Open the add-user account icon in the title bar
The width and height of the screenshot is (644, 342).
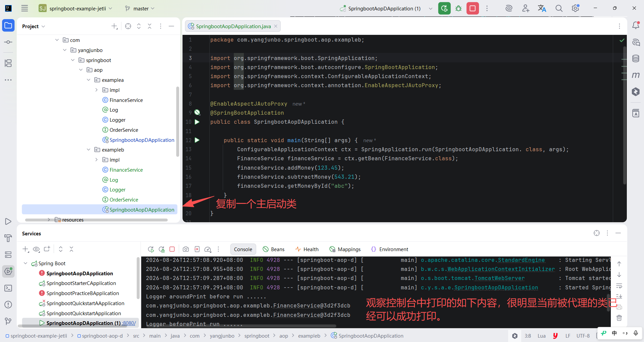pos(526,8)
